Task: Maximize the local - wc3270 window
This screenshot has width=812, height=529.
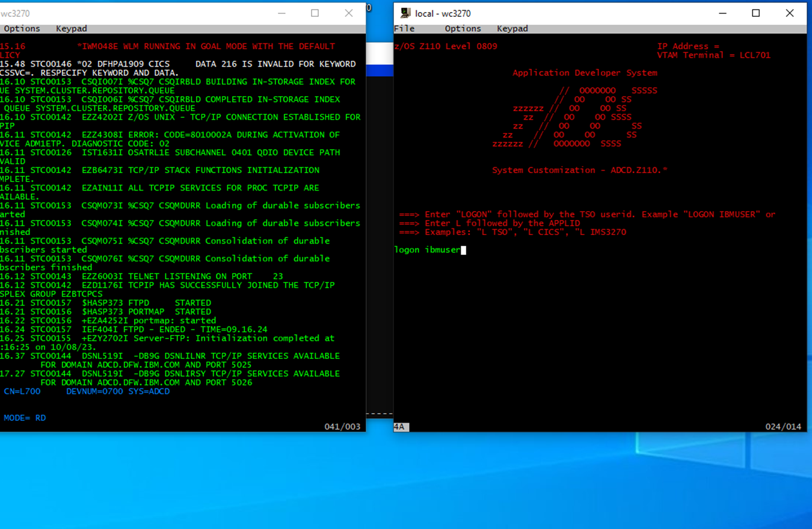Action: click(756, 13)
